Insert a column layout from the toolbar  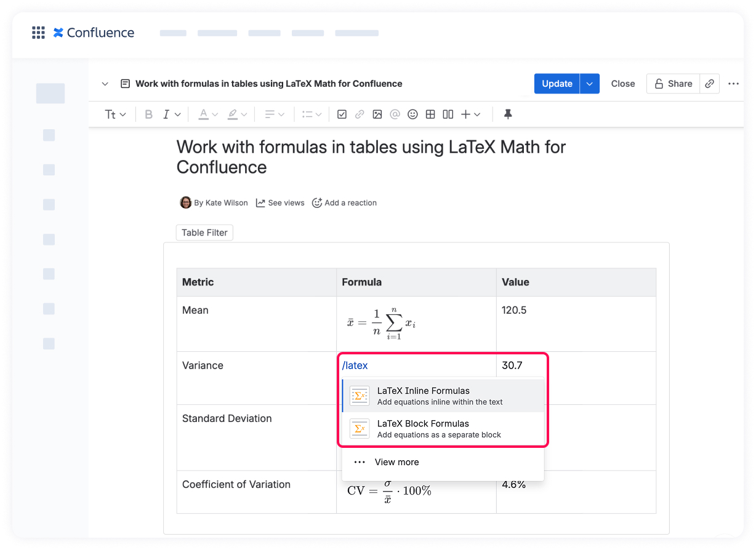coord(448,114)
